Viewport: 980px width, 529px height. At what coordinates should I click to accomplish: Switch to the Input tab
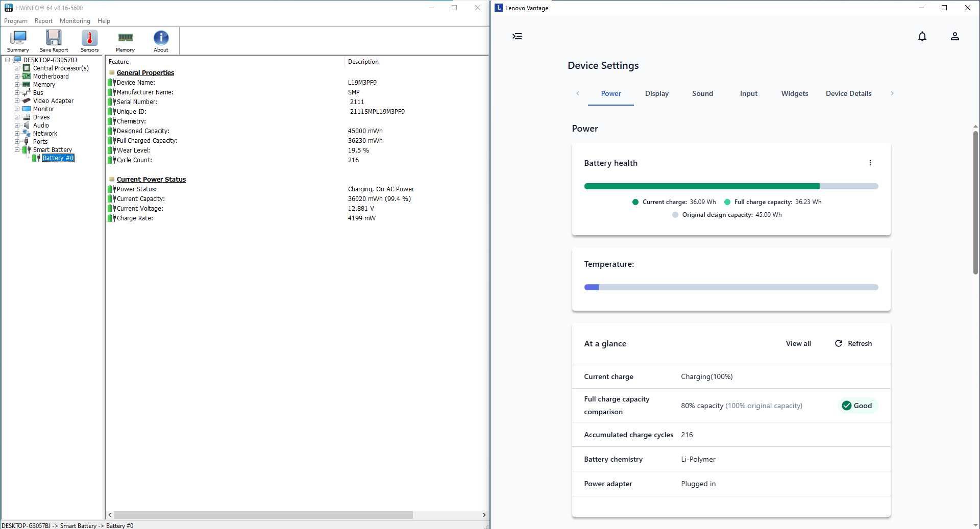tap(748, 93)
